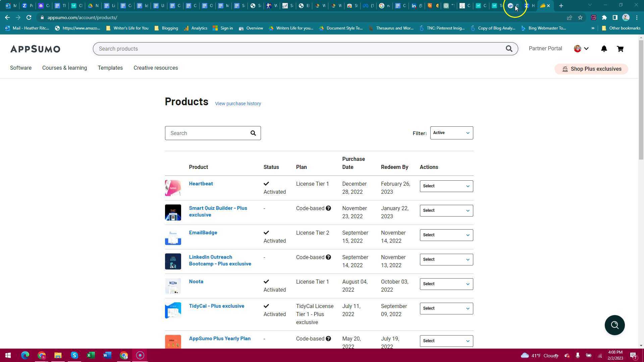Screen dimensions: 644x362
Task: Open the floating help search bubble
Action: coord(614,325)
